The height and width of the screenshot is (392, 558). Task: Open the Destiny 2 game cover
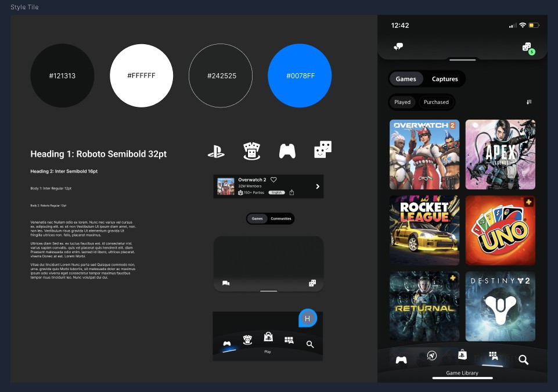(x=501, y=306)
